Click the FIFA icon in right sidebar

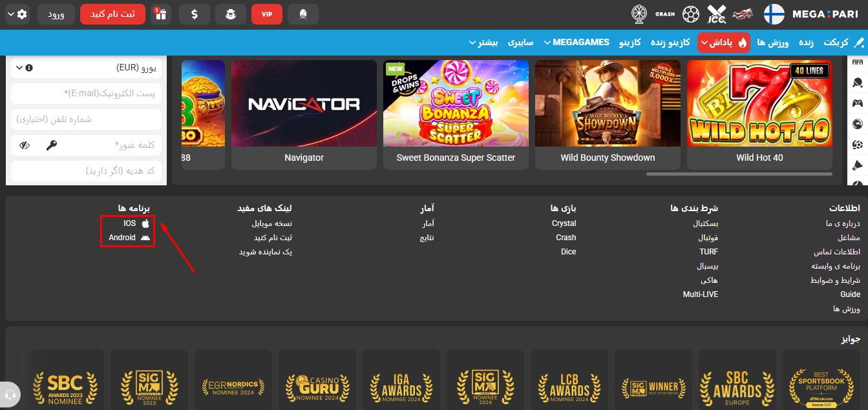[858, 62]
